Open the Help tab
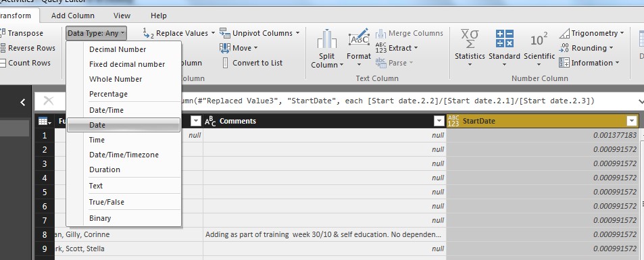Viewport: 644px width, 260px height. [x=159, y=16]
